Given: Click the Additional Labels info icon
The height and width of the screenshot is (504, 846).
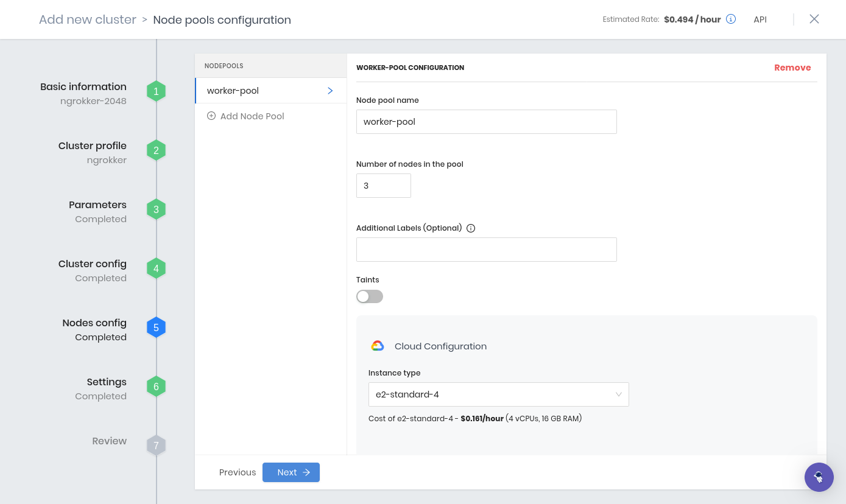Looking at the screenshot, I should tap(470, 228).
